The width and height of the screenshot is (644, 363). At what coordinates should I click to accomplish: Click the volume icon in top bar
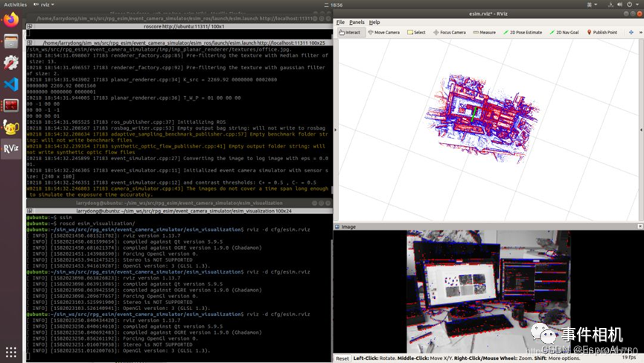click(619, 4)
